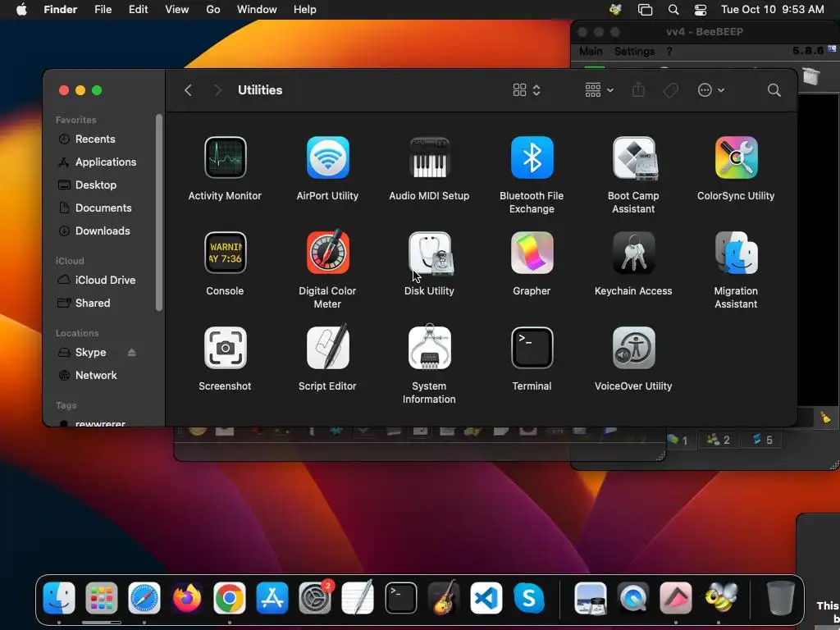The height and width of the screenshot is (630, 840).
Task: Click Tue Oct 10 9:53 AM clock
Action: tap(772, 10)
